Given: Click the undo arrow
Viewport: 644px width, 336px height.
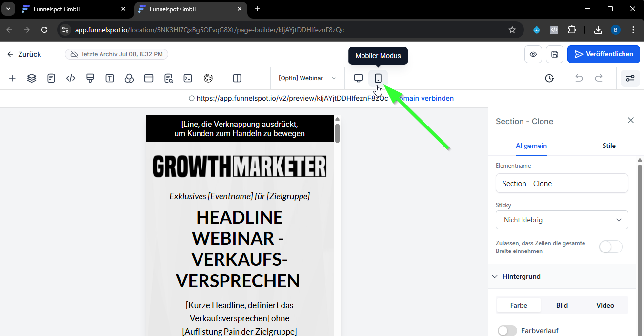Looking at the screenshot, I should tap(579, 78).
